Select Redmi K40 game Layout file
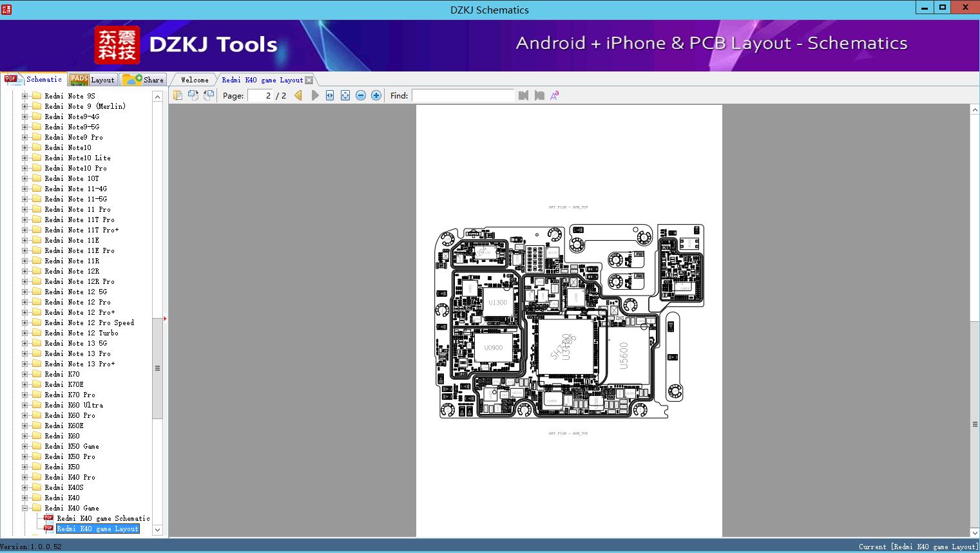980x553 pixels. tap(98, 529)
